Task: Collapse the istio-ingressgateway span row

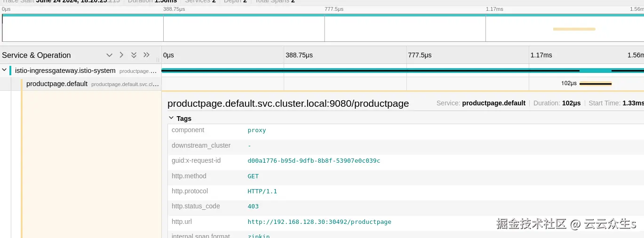Action: 4,71
